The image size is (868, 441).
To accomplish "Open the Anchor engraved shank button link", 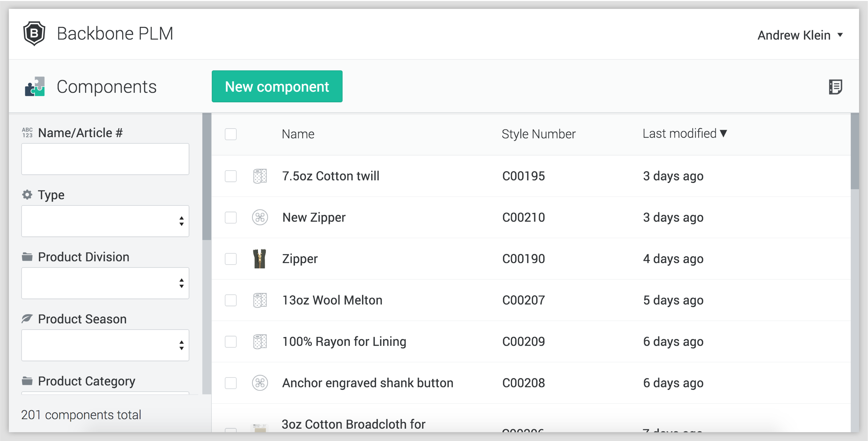I will point(367,383).
